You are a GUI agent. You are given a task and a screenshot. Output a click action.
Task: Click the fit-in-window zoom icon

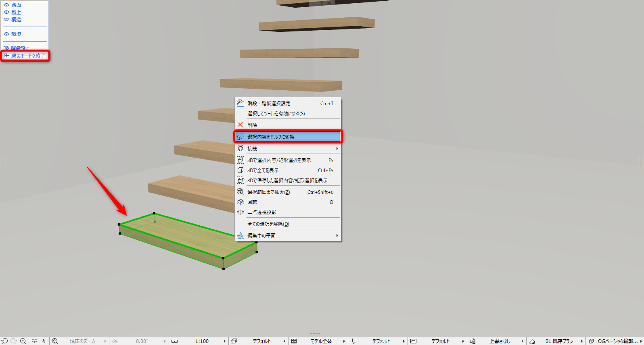click(x=55, y=341)
